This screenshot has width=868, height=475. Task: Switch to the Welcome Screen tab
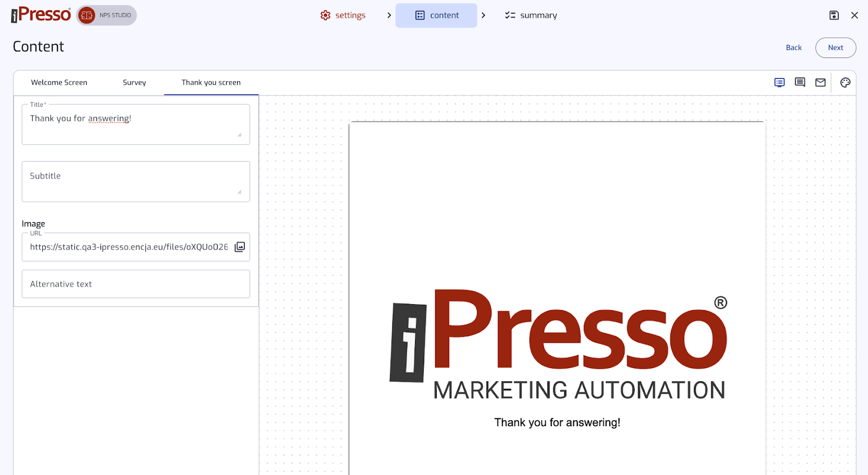click(59, 82)
